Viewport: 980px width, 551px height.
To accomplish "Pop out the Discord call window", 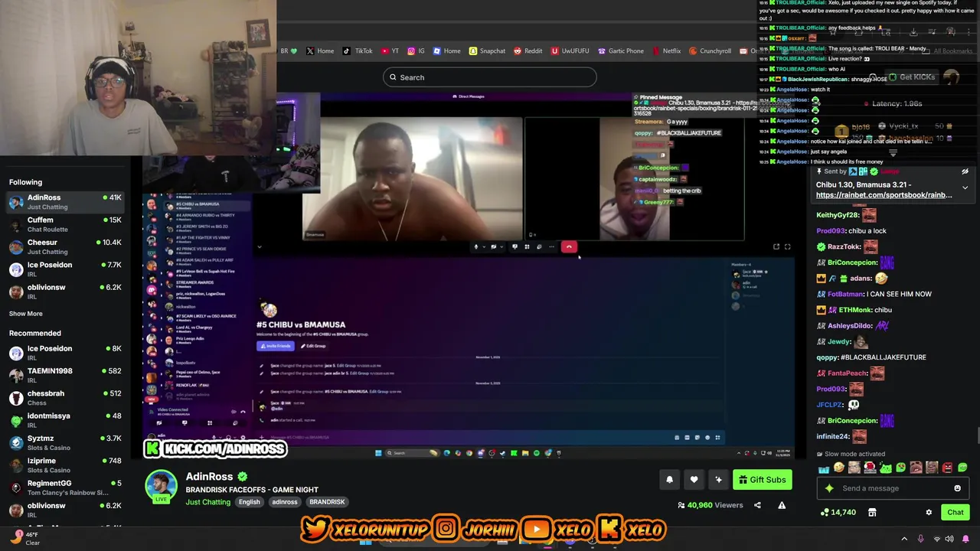I will [x=776, y=246].
